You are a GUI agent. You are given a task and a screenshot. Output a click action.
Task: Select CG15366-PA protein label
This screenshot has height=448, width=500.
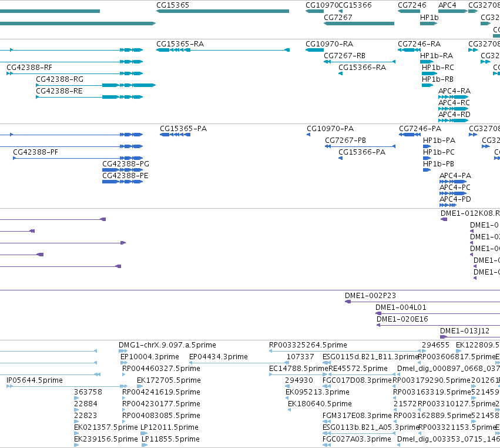pyautogui.click(x=362, y=152)
